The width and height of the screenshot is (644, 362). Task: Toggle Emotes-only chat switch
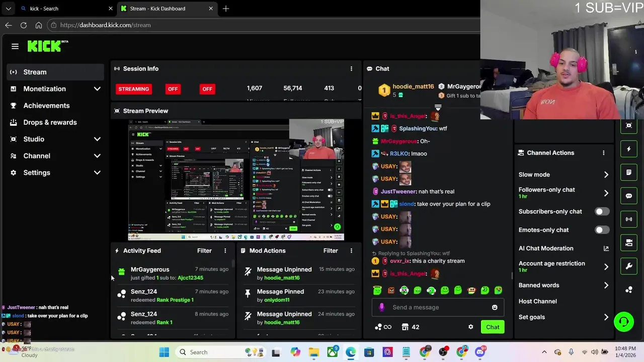coord(602,230)
